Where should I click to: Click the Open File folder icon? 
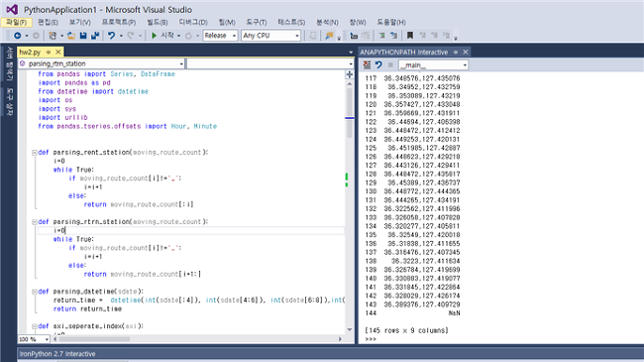pos(71,36)
